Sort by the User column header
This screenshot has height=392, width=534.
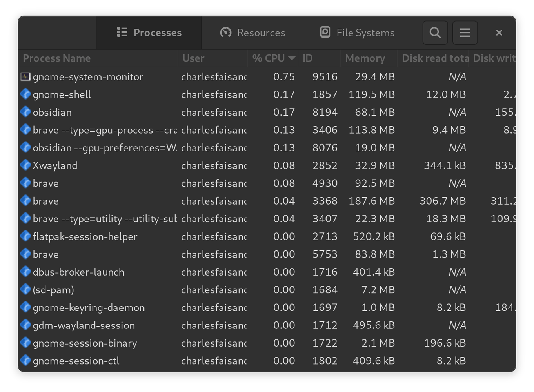pyautogui.click(x=213, y=58)
